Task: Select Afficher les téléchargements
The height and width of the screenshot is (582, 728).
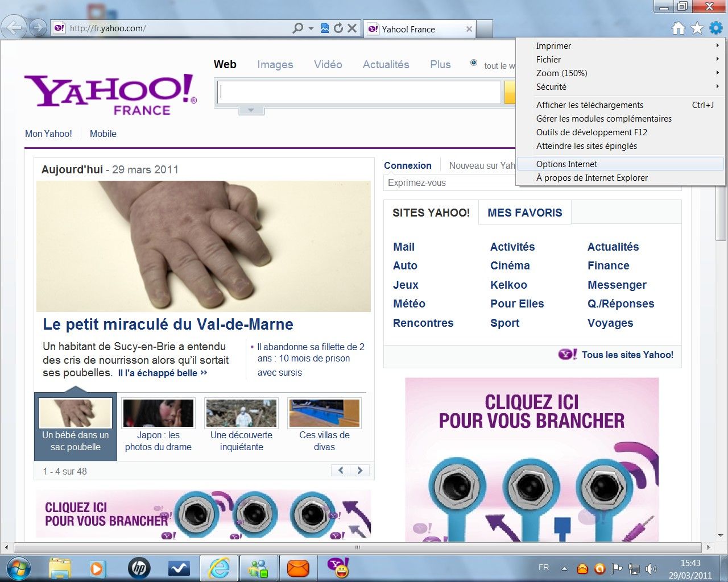Action: (621, 105)
